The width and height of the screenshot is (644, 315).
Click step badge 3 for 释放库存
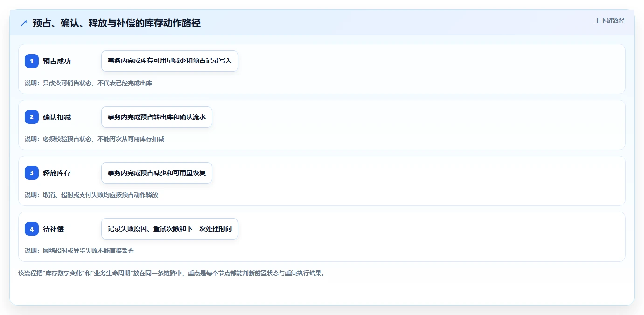(x=32, y=173)
